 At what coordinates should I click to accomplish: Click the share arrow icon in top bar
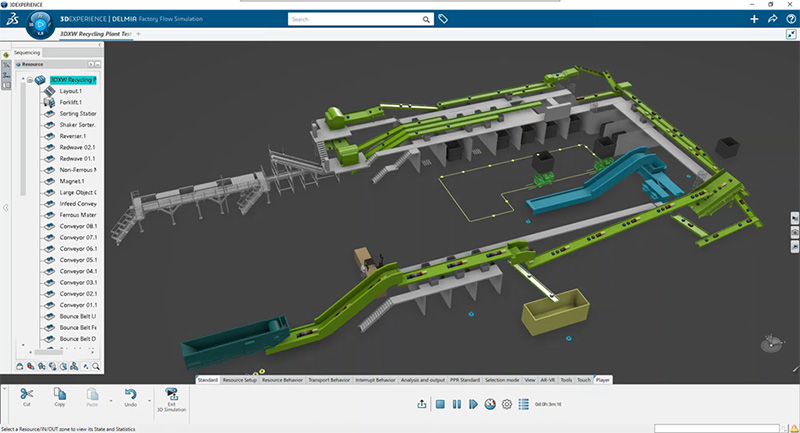771,19
